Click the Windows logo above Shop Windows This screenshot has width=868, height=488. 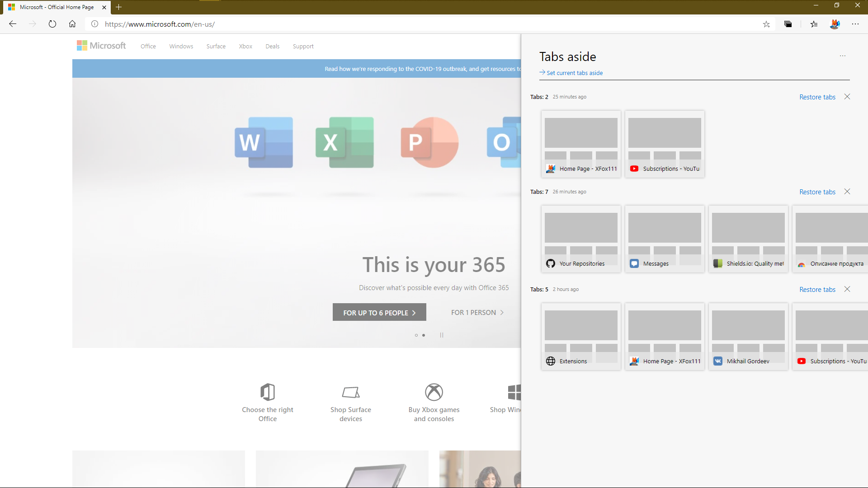point(514,392)
